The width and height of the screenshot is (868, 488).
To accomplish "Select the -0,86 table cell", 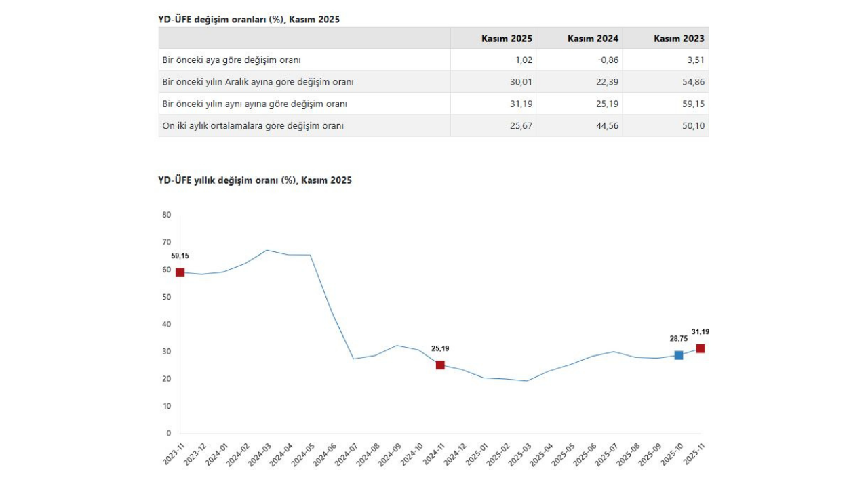I will point(608,60).
